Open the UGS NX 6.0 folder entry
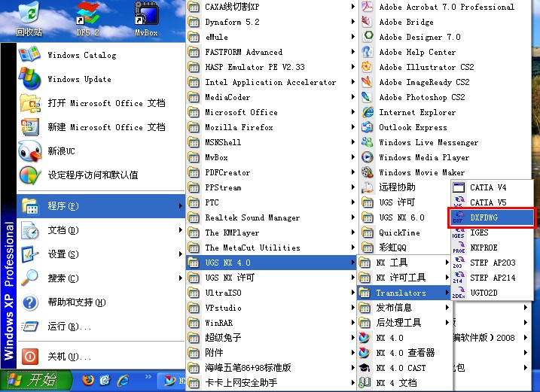This screenshot has height=392, width=540. pyautogui.click(x=404, y=217)
